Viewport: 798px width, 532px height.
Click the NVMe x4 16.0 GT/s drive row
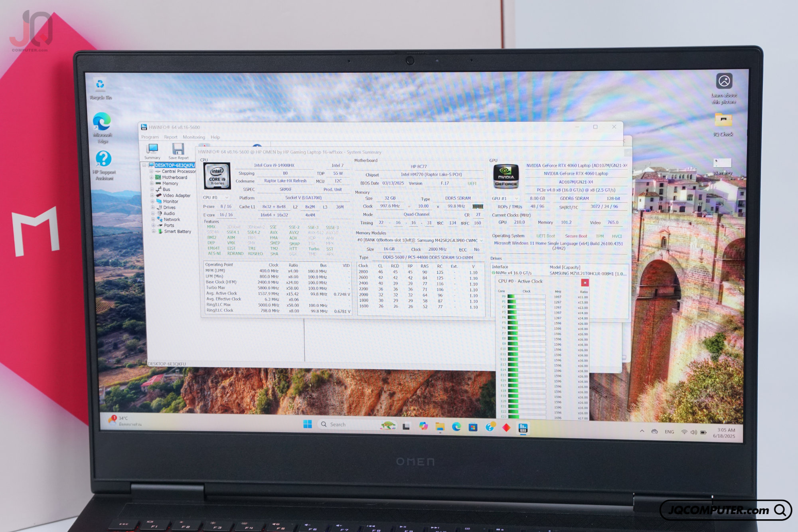point(559,273)
